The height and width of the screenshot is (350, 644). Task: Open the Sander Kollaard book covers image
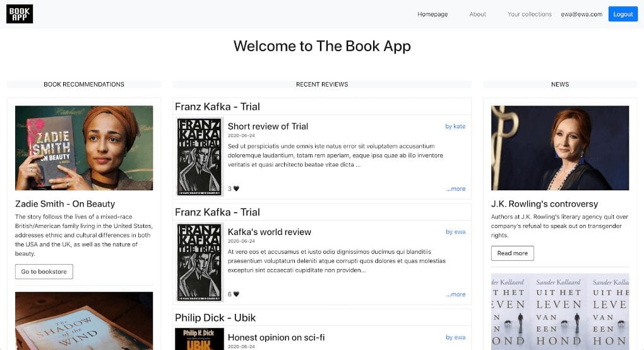click(560, 312)
